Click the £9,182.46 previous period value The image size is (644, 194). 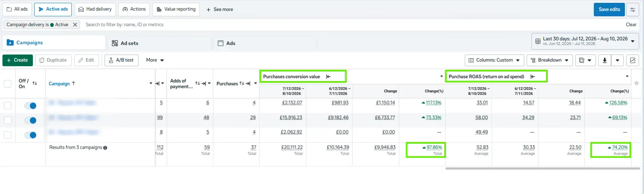(338, 118)
